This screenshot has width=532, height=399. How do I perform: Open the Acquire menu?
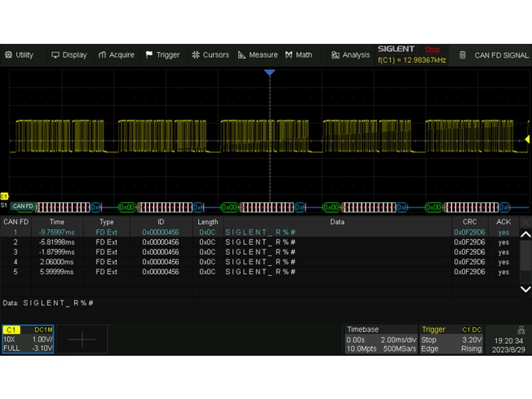[x=116, y=55]
